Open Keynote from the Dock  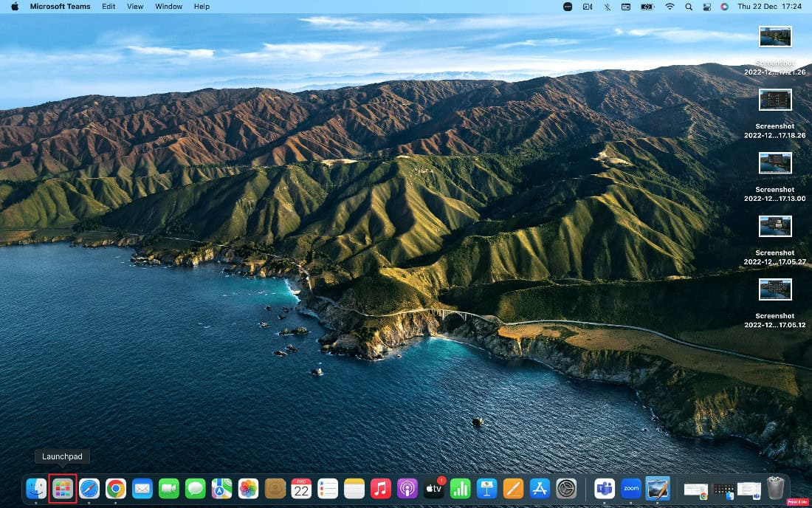pos(486,488)
